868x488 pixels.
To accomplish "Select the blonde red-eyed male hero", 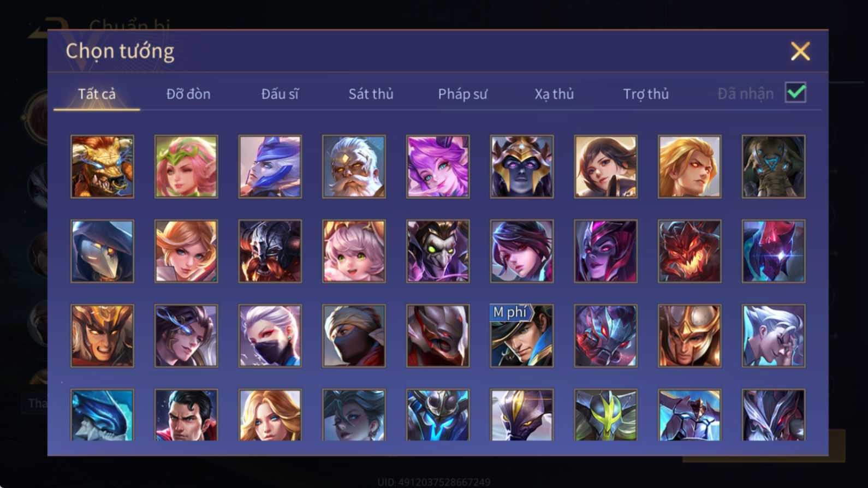I will click(x=689, y=166).
